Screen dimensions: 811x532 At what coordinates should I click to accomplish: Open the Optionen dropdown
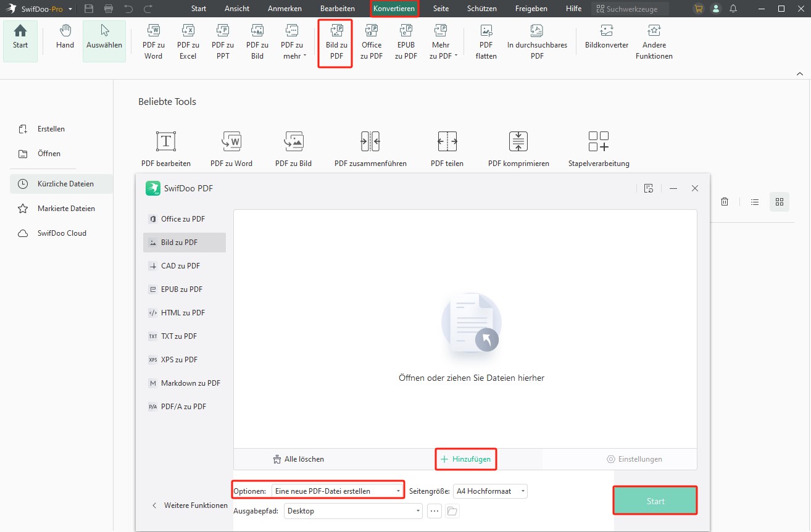[x=338, y=491]
